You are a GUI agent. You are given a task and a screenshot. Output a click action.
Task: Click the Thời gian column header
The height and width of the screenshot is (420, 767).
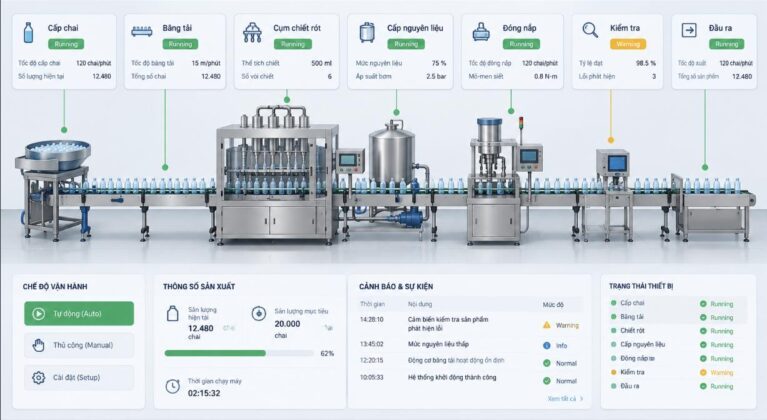point(372,304)
